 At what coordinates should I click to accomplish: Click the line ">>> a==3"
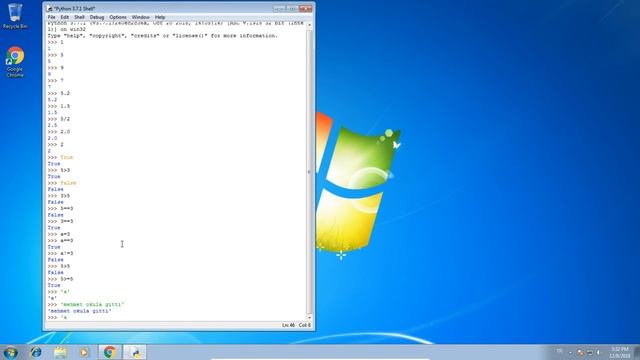coord(60,240)
